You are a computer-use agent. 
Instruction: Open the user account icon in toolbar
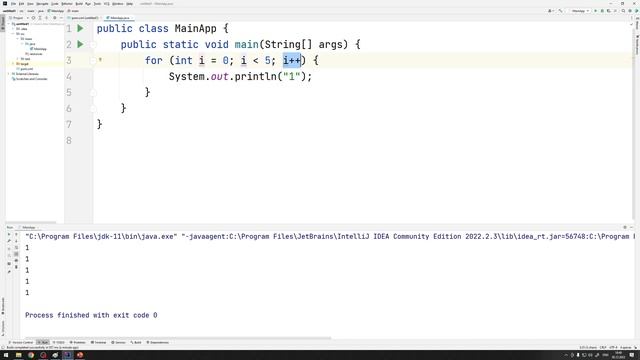550,11
